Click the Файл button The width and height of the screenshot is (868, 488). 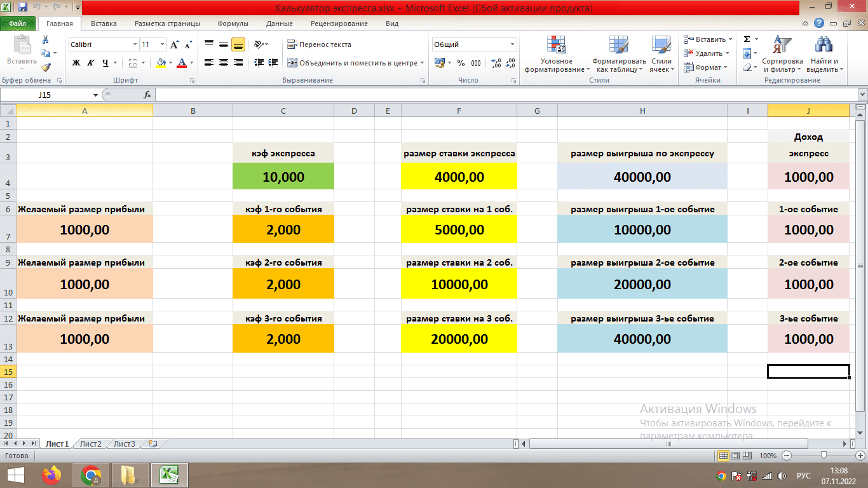pos(18,24)
